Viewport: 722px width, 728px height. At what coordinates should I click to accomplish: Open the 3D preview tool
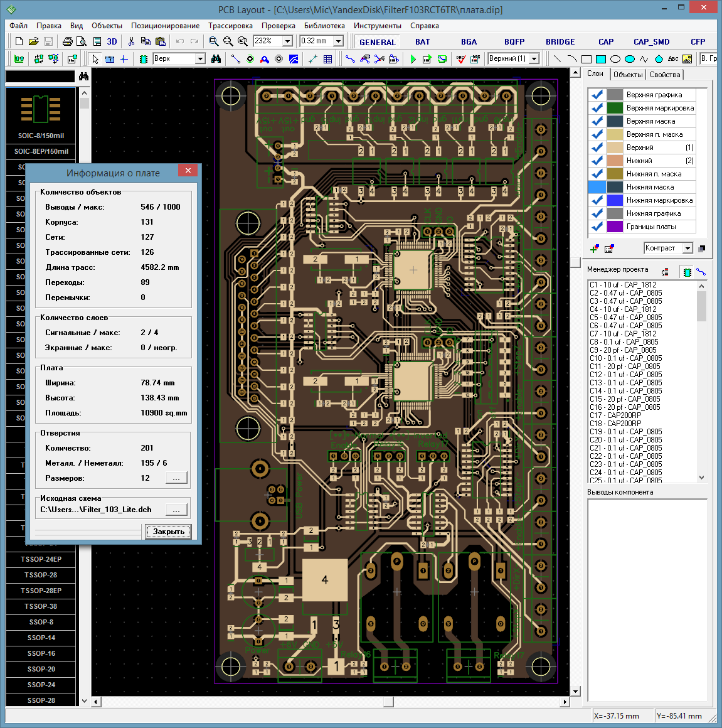[x=112, y=41]
